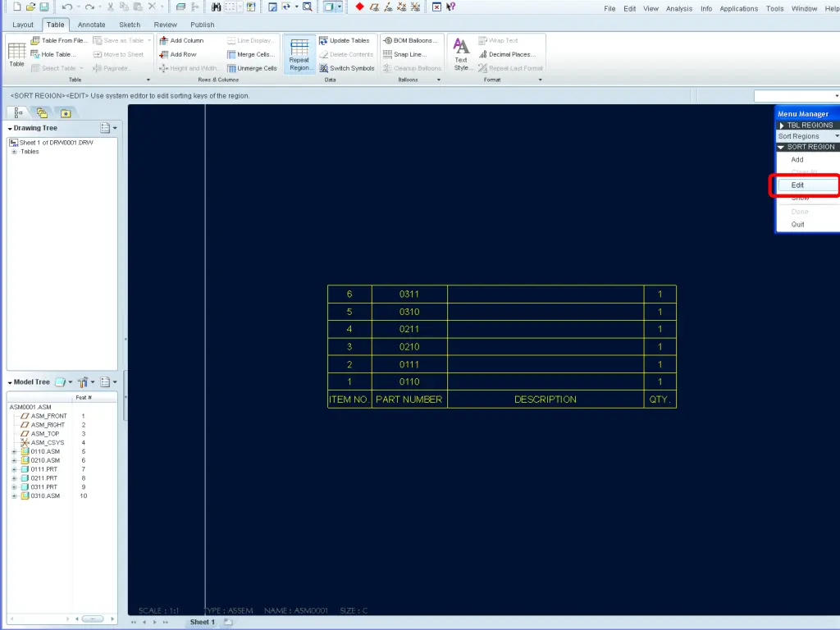Select Sheet 1 of DRW0001.DRW tree item

[52, 143]
